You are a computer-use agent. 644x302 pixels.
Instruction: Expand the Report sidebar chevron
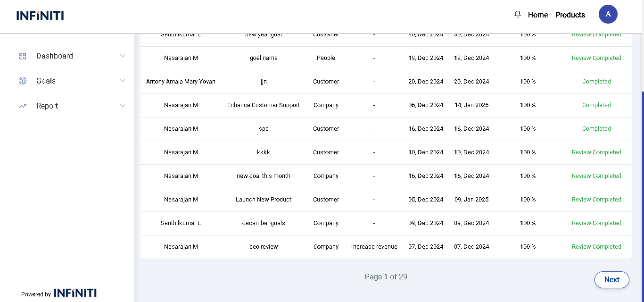coord(123,106)
